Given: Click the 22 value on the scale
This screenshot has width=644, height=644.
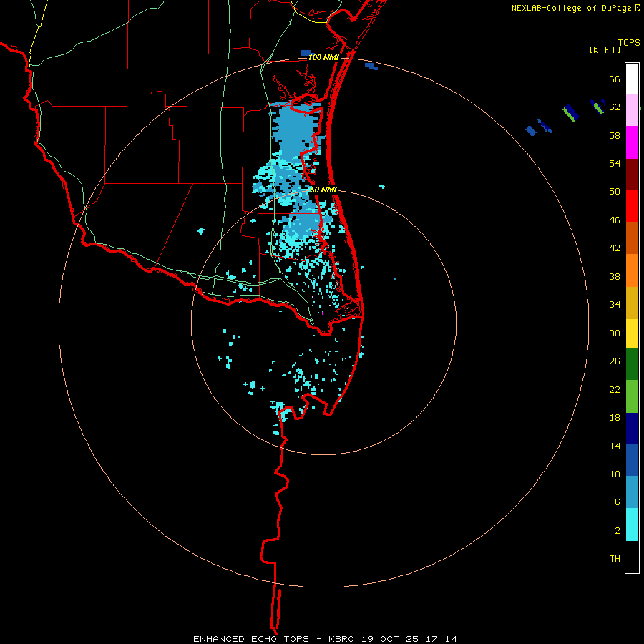Looking at the screenshot, I should [x=615, y=389].
